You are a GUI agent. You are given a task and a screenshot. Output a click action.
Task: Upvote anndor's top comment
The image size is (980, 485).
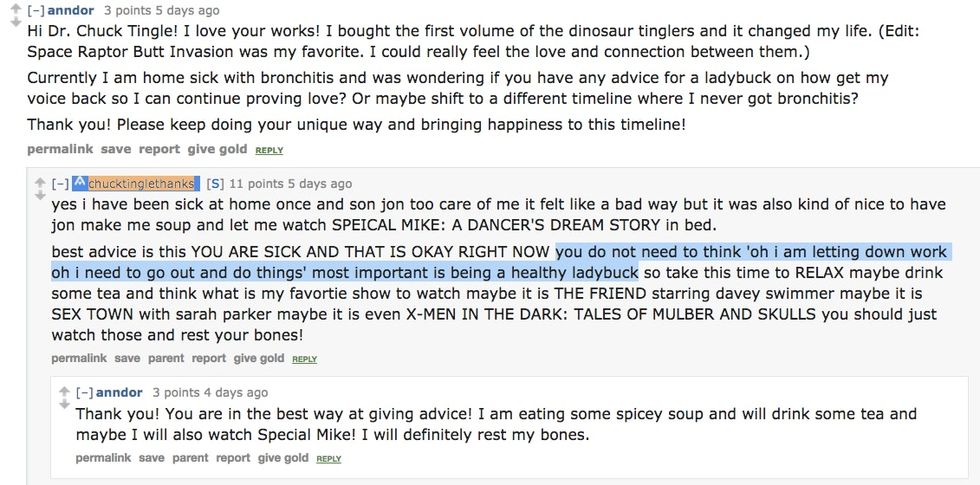tap(15, 9)
